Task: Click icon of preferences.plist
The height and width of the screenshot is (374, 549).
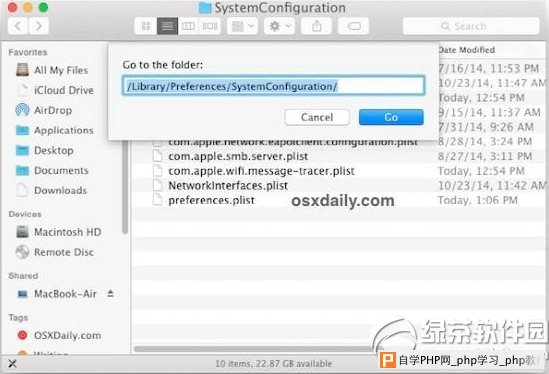Action: click(158, 200)
